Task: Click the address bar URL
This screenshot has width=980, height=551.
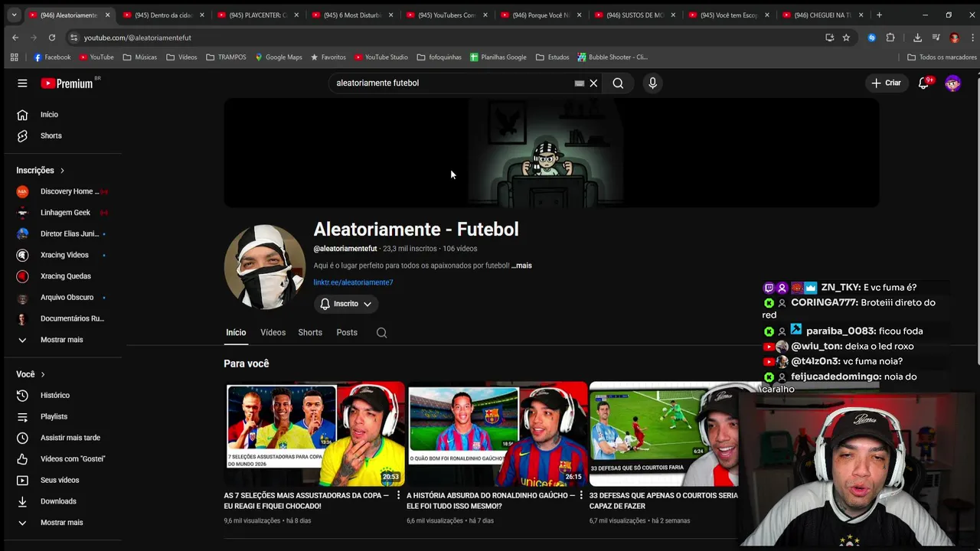Action: (138, 37)
